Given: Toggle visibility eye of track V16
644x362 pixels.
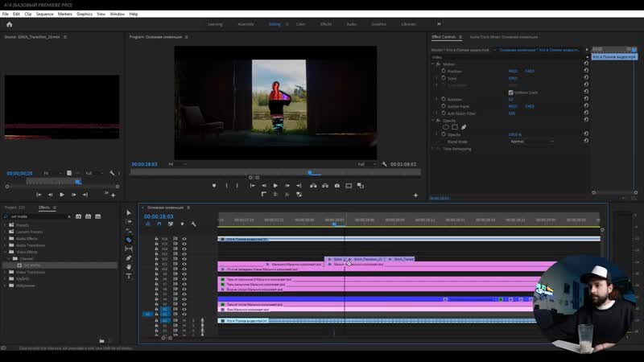Looking at the screenshot, I should point(184,239).
